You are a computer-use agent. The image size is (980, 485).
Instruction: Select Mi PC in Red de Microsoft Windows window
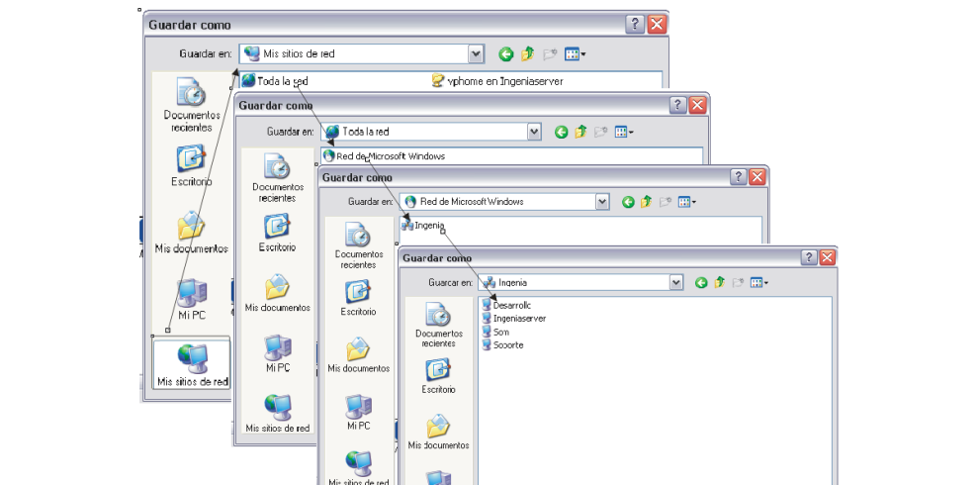tap(358, 411)
